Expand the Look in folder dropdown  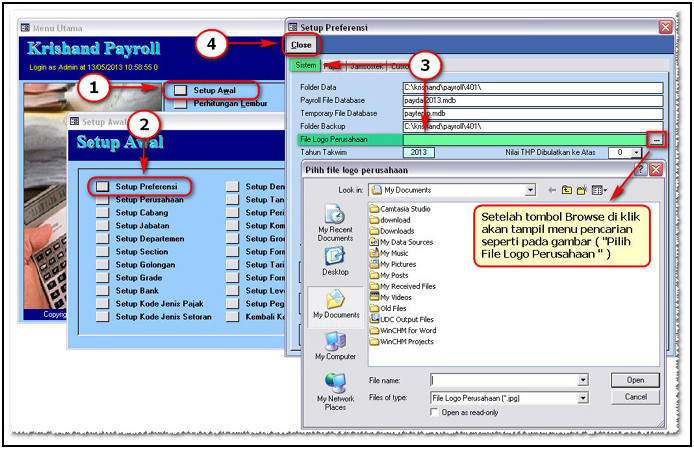(x=530, y=190)
